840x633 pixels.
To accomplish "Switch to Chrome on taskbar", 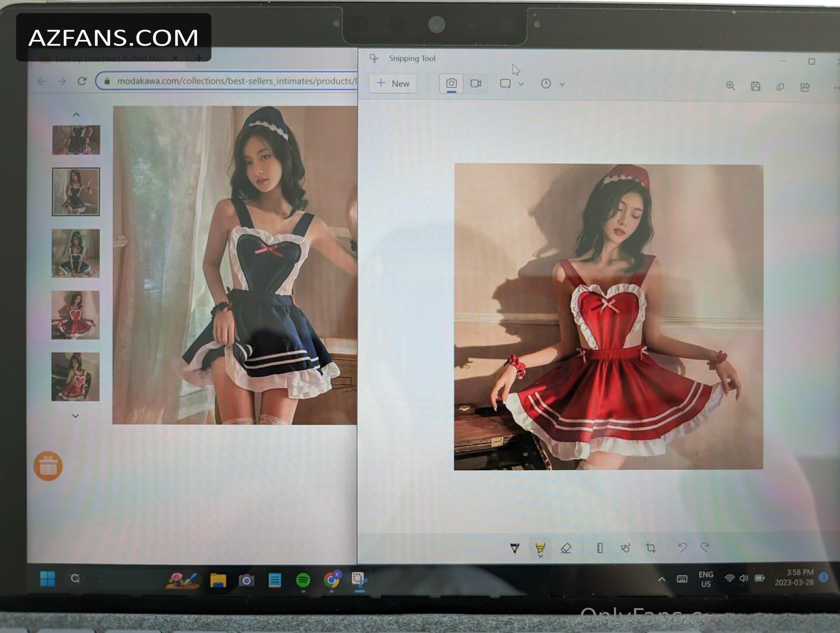I will point(332,579).
